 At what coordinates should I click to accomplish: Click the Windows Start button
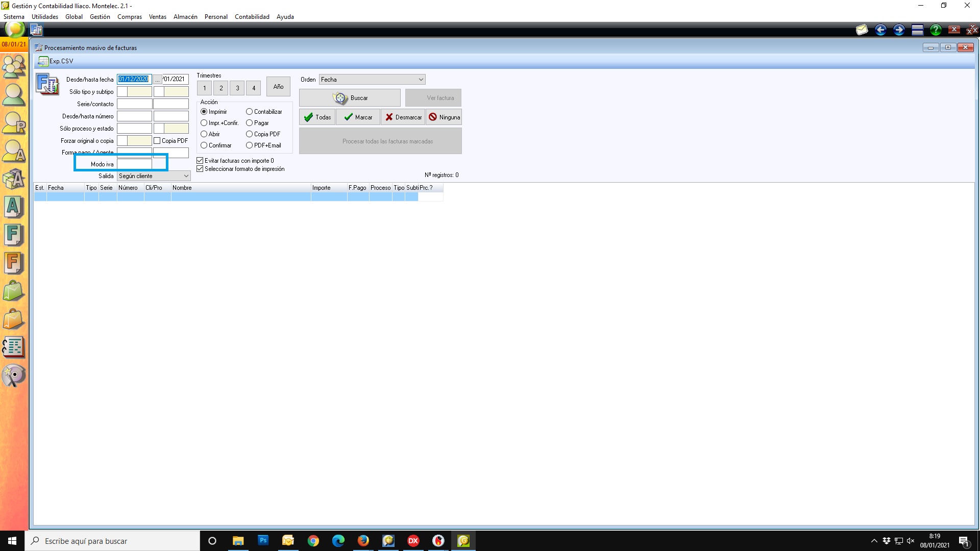point(12,541)
